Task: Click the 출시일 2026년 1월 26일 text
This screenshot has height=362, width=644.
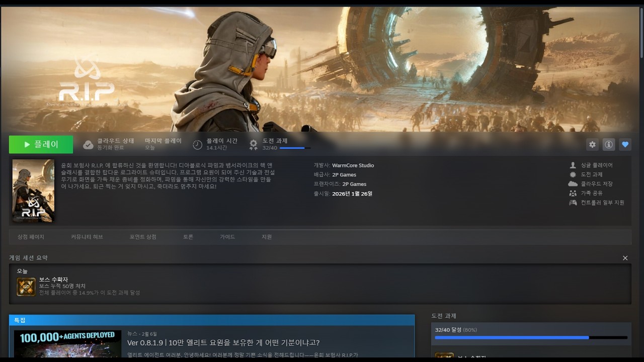Action: click(x=343, y=194)
